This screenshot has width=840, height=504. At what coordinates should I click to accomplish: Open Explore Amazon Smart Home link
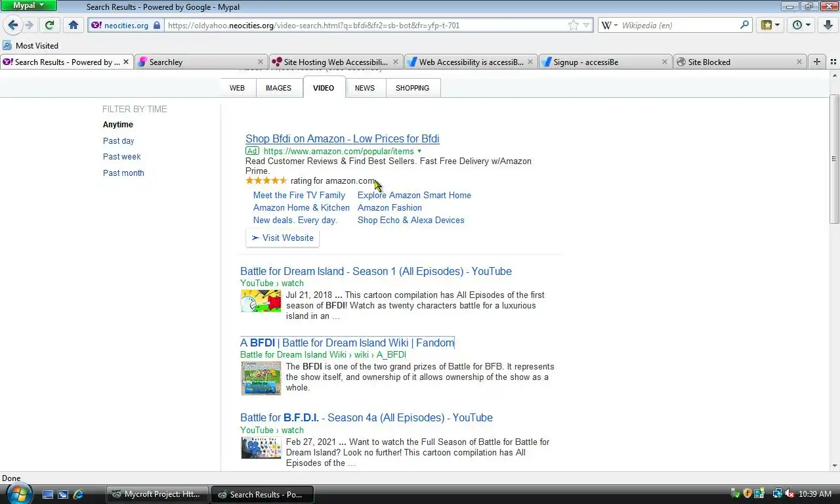[414, 195]
